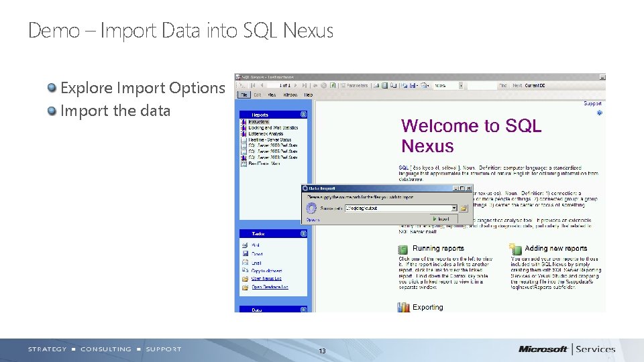Screen dimensions: 644x362
Task: Open the Help menu
Action: click(309, 95)
